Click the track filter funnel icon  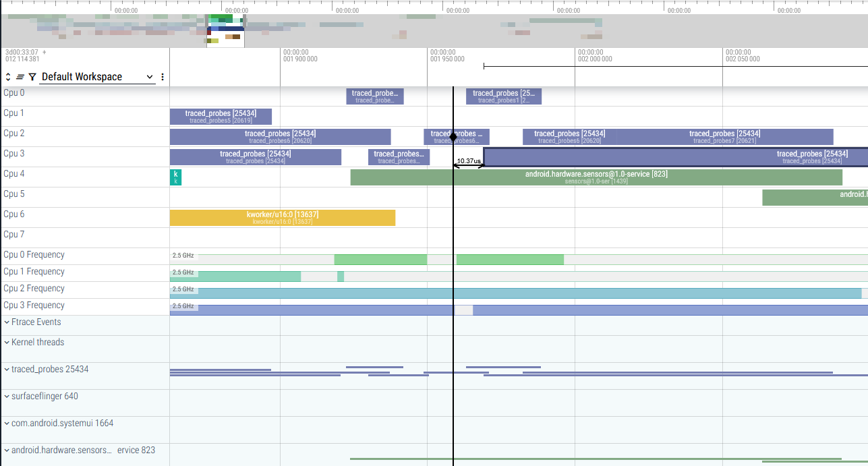click(x=32, y=77)
